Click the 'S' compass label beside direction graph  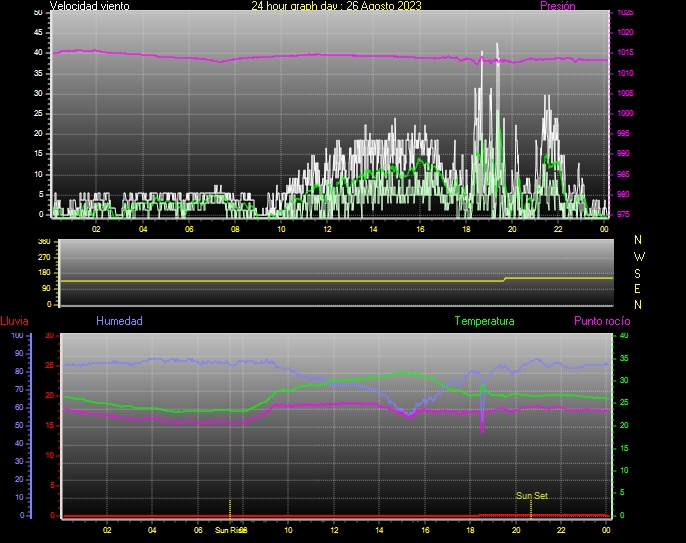(x=637, y=273)
